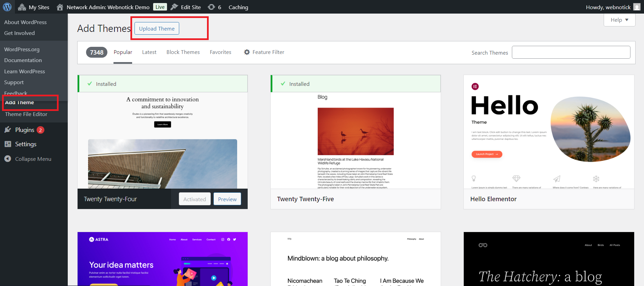Click the Upload Theme button
Screen dimensions: 644x286
[157, 28]
